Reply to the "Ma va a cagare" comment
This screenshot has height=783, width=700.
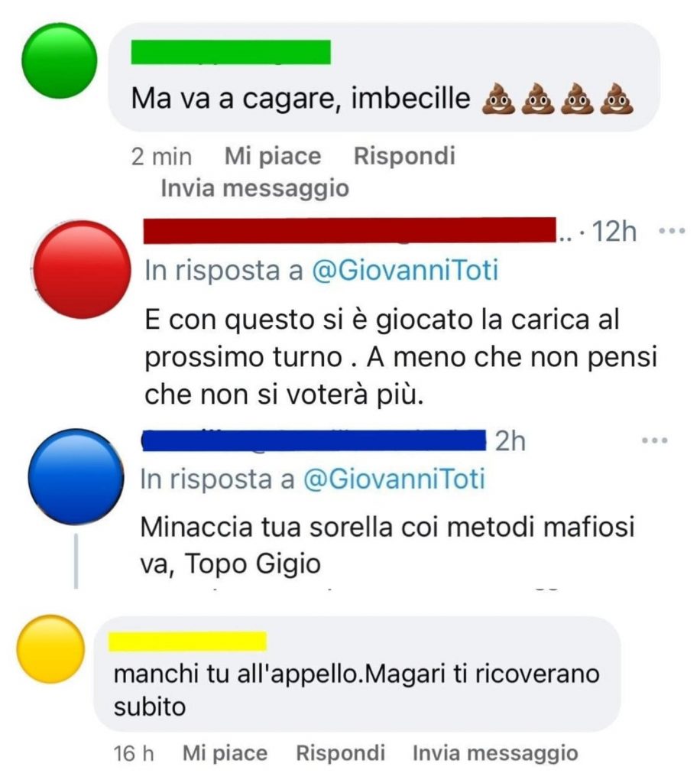(404, 157)
